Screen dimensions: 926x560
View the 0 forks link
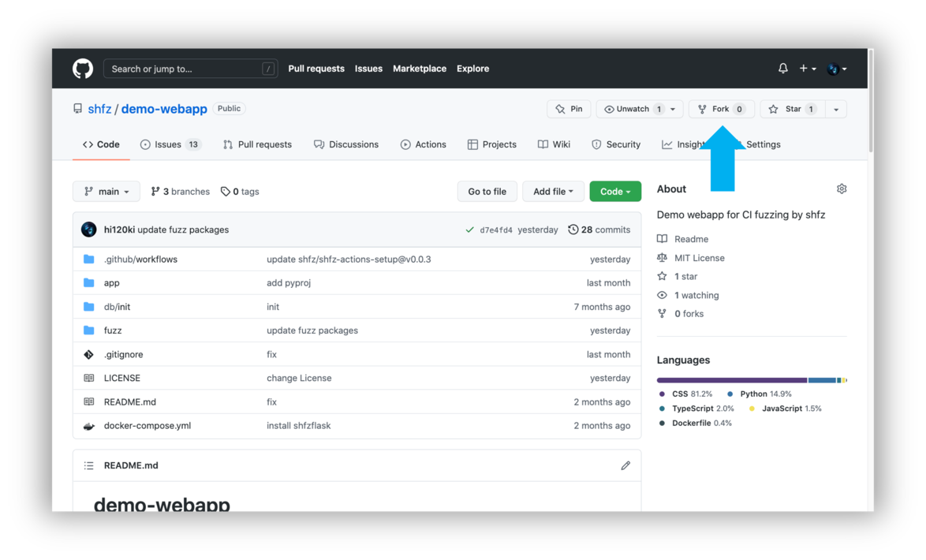coord(681,314)
